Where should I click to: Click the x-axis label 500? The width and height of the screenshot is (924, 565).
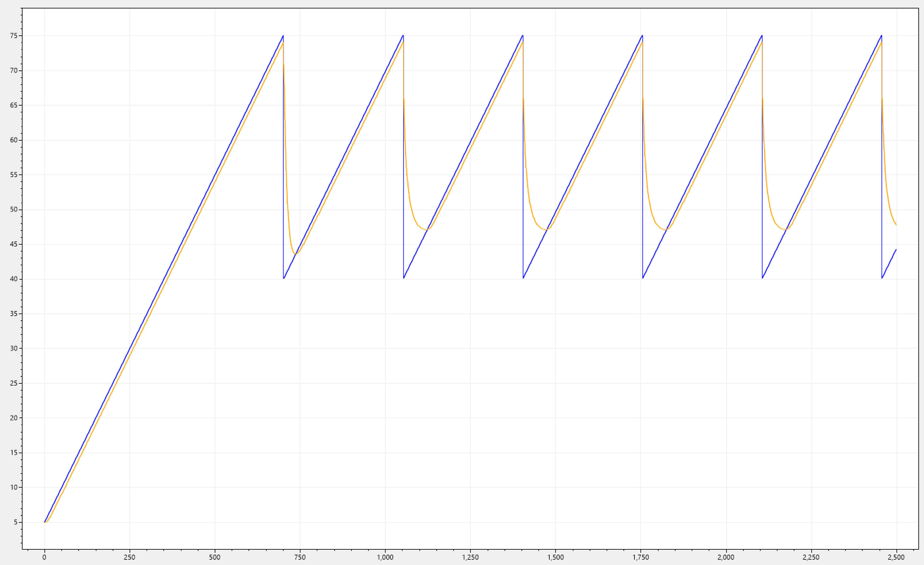coord(214,557)
